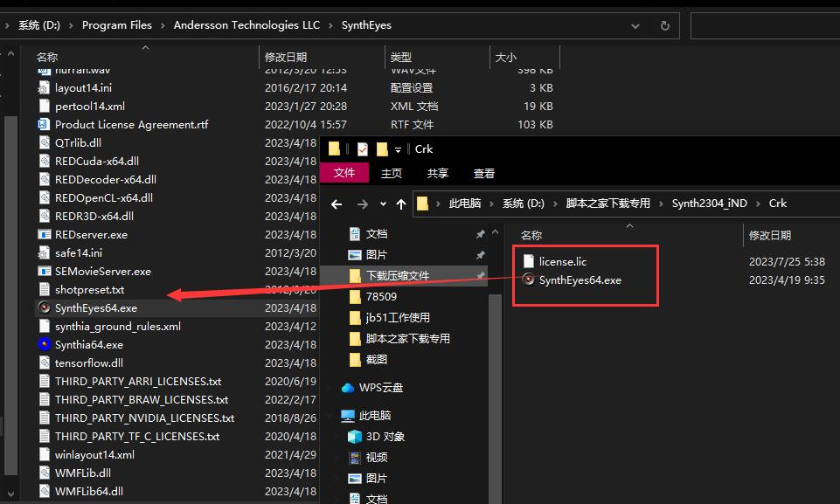Click the 3D 对象 cube icon
Screen dimensions: 840x504
click(x=355, y=437)
